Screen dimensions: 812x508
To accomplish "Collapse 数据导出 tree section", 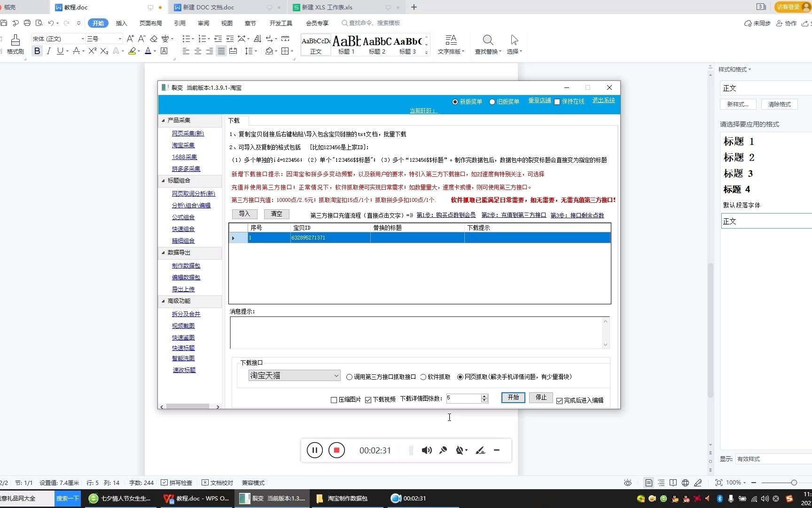I will click(x=163, y=253).
